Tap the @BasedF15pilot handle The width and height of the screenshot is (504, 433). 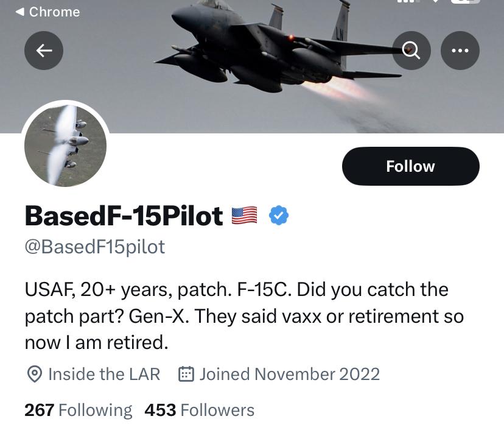95,247
